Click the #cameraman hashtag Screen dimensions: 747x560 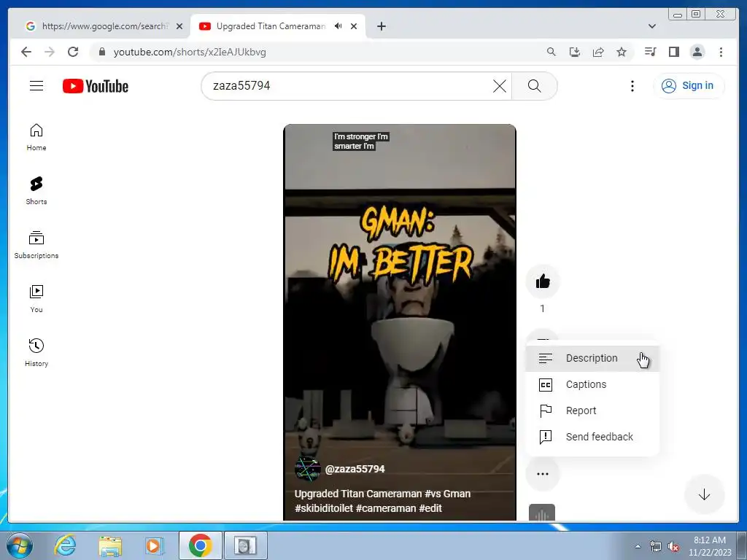pyautogui.click(x=386, y=508)
